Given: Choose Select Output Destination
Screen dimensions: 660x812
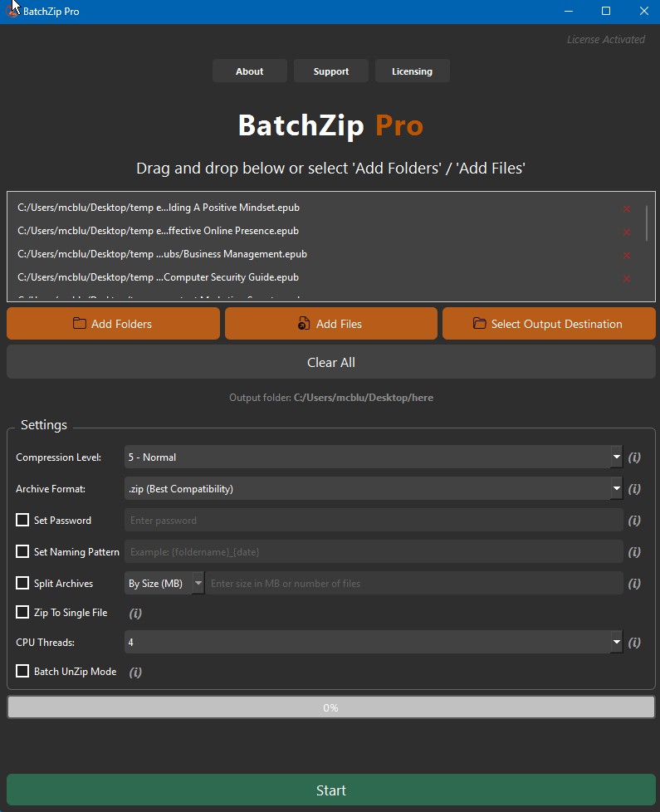Looking at the screenshot, I should [549, 324].
